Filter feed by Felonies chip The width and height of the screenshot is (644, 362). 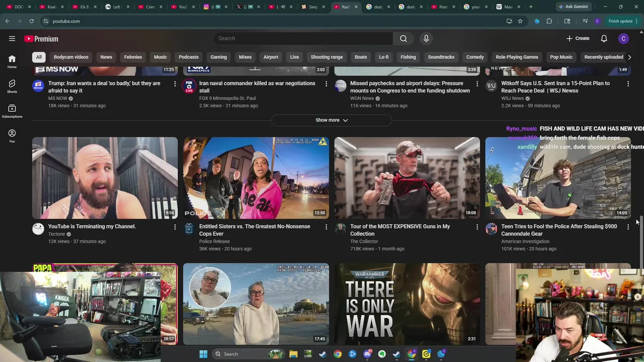133,57
